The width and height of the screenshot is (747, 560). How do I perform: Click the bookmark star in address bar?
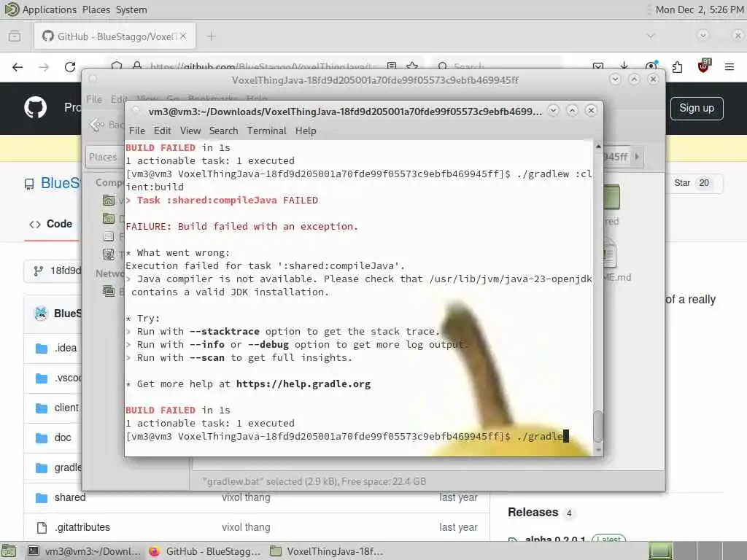click(412, 66)
